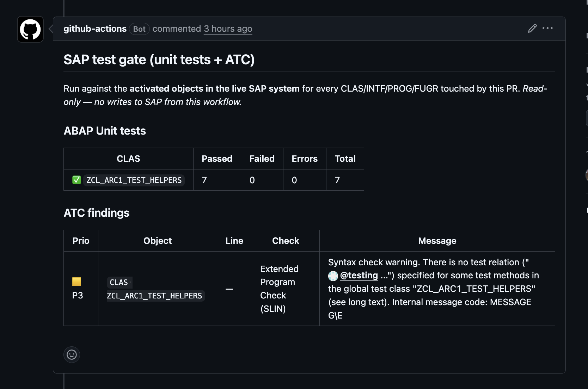Click the 'P3' priority text
This screenshot has width=588, height=389.
pos(78,295)
